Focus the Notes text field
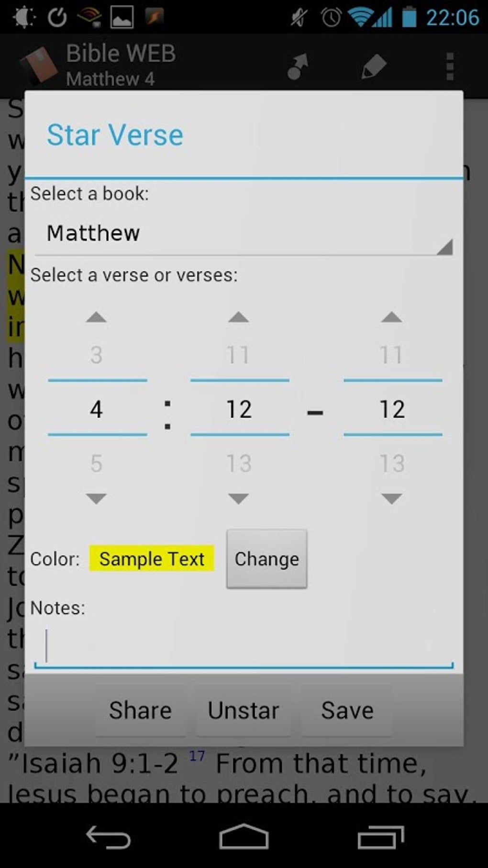The image size is (488, 868). (x=243, y=646)
